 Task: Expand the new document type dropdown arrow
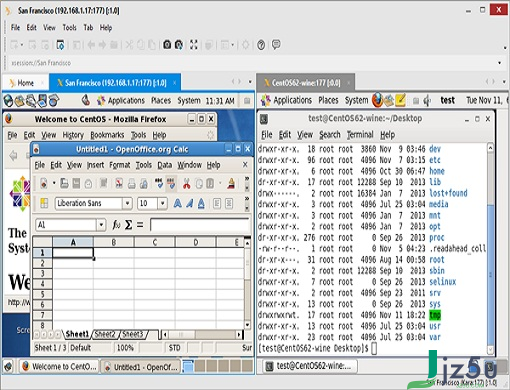[x=54, y=183]
